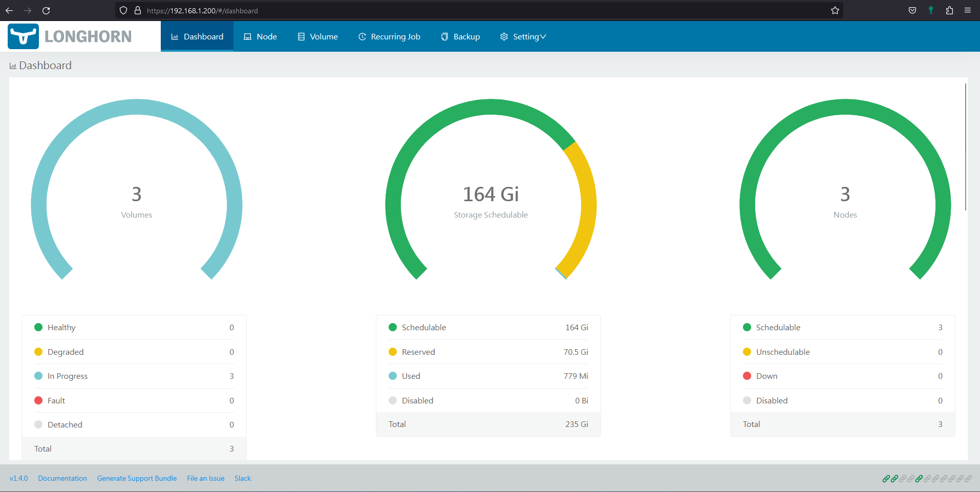Click the LONGHORN brand text
980x492 pixels.
point(88,36)
